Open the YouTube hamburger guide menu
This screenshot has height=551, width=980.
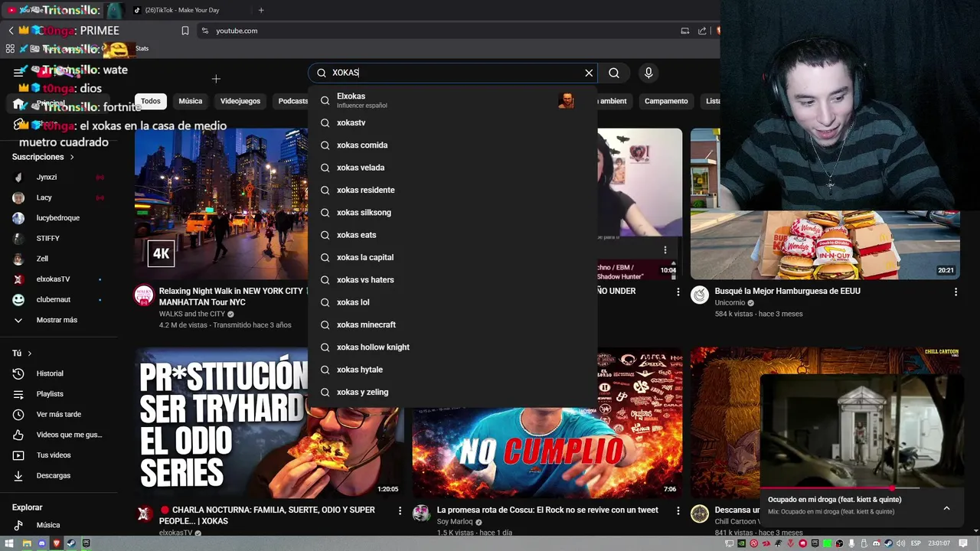tap(18, 72)
